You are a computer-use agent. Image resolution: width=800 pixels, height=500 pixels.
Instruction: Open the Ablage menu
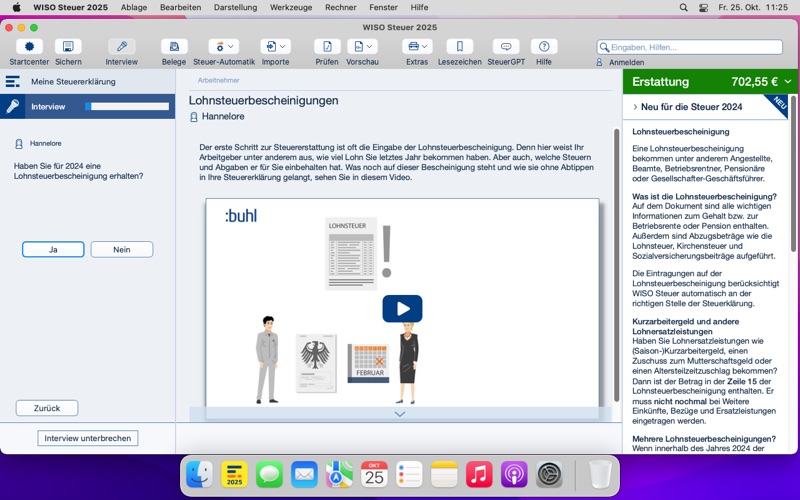tap(134, 7)
